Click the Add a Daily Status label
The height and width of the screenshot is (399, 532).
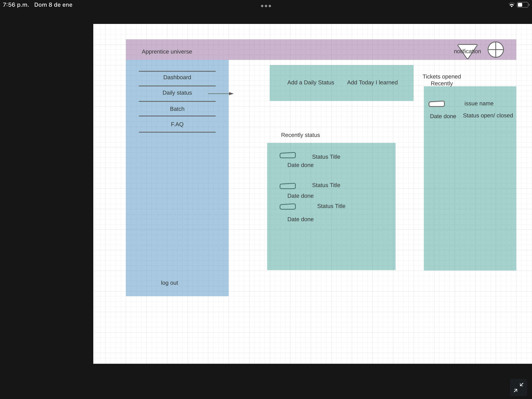click(310, 83)
